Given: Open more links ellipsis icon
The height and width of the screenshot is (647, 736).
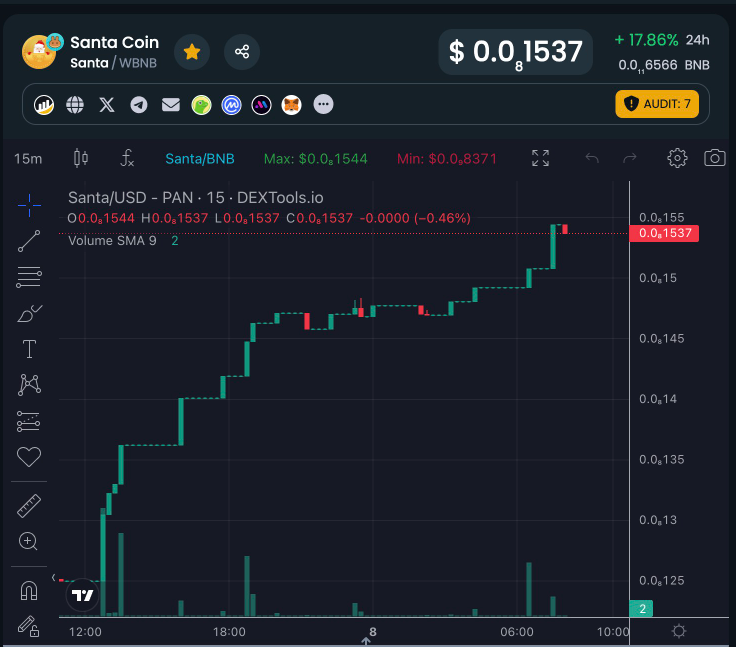Looking at the screenshot, I should pos(323,104).
